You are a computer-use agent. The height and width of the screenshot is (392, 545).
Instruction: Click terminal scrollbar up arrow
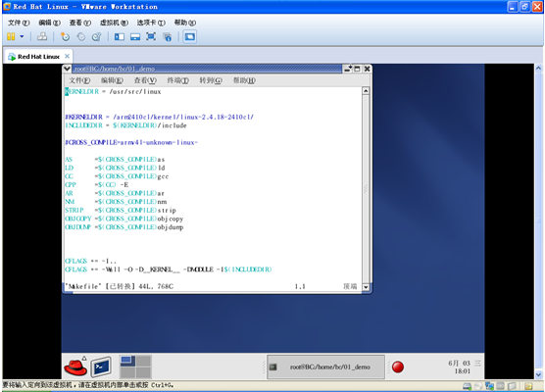[x=366, y=91]
